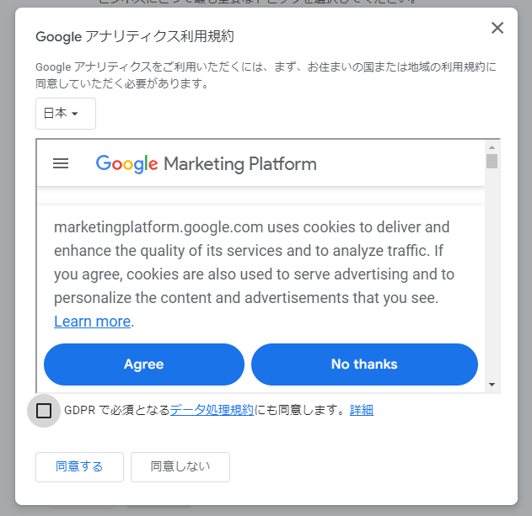Click the Learn more link
The height and width of the screenshot is (516, 532).
[92, 321]
